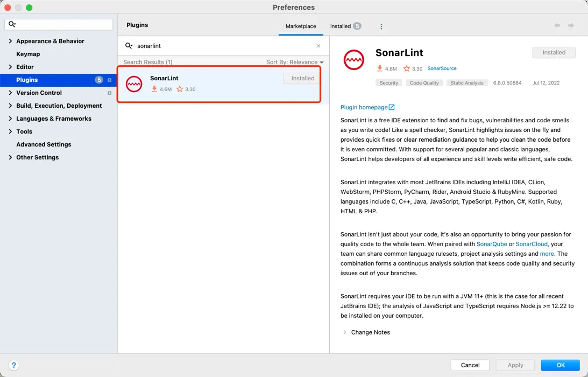Open the SonarCloud link
Image resolution: width=588 pixels, height=377 pixels.
tap(532, 244)
